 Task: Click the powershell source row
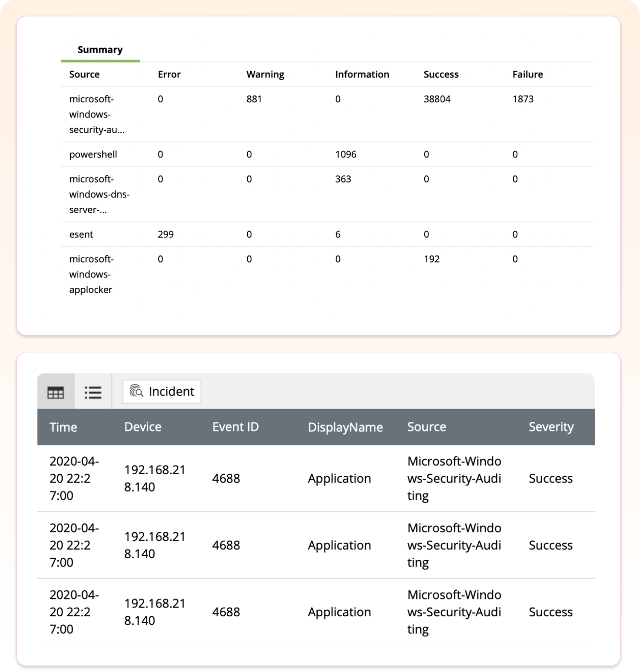pyautogui.click(x=93, y=154)
